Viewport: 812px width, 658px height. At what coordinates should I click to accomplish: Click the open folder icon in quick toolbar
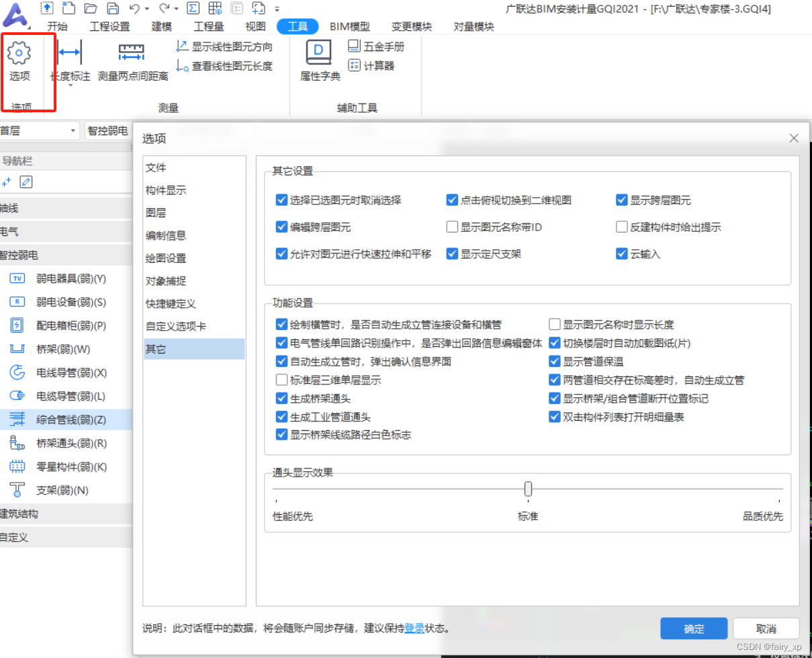click(91, 8)
